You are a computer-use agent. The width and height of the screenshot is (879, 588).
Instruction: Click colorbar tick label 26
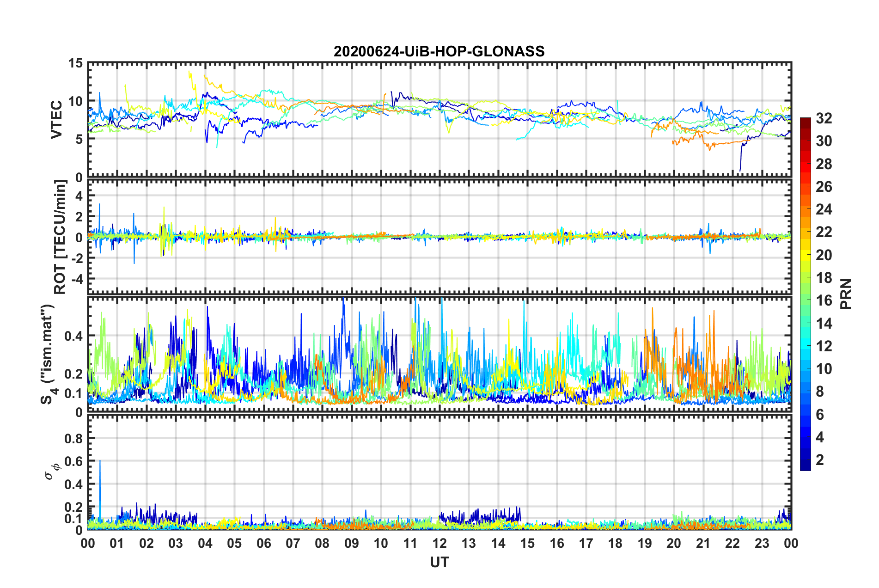824,187
